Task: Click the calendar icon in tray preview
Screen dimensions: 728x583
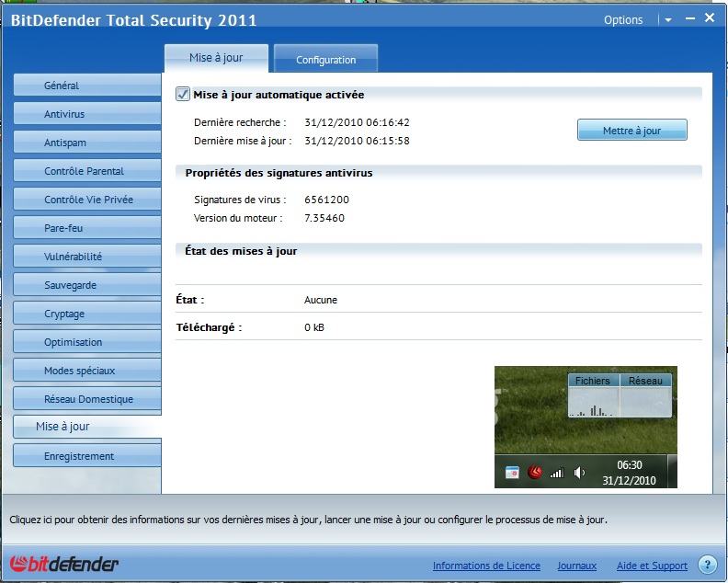Action: pos(512,473)
